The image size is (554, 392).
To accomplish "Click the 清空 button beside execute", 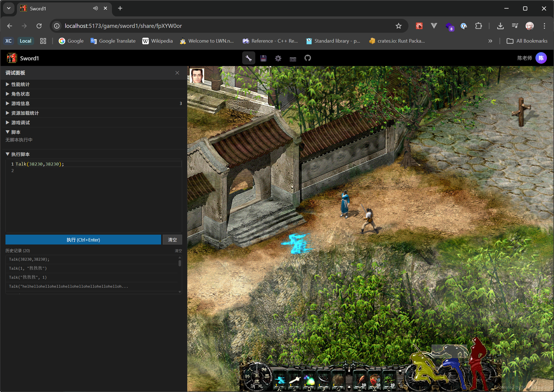I will [x=172, y=240].
